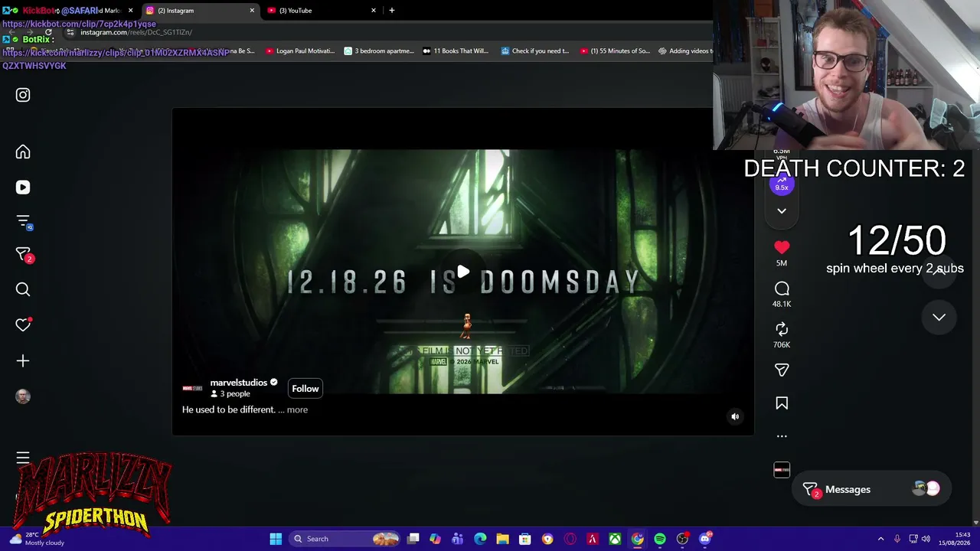Open the marvelstudios profile picture

click(x=192, y=388)
